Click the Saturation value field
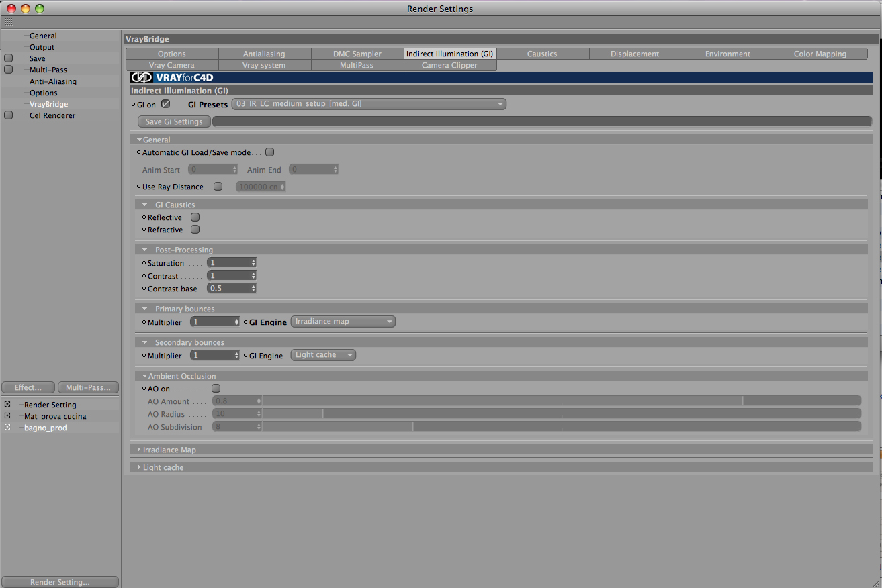Viewport: 882px width, 588px height. pos(228,262)
